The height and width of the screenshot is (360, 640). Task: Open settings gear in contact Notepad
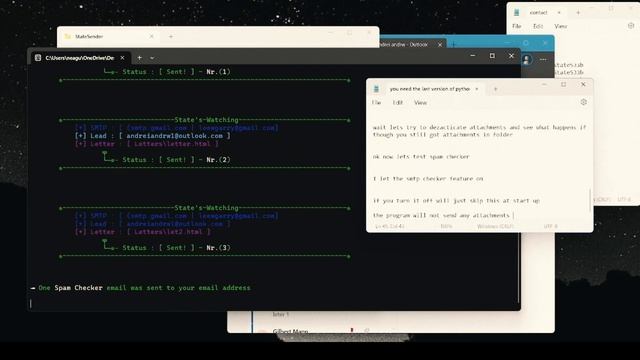coord(631,26)
